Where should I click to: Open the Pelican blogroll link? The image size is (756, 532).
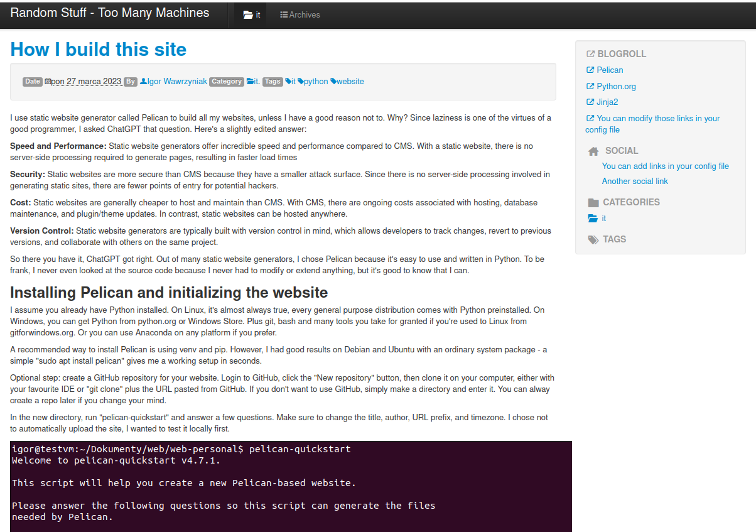pyautogui.click(x=610, y=70)
